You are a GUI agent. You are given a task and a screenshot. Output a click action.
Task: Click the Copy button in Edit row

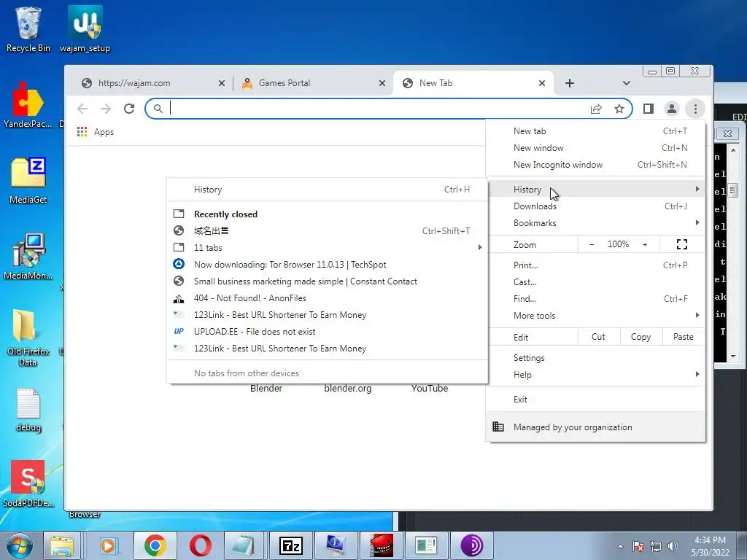[x=640, y=337]
